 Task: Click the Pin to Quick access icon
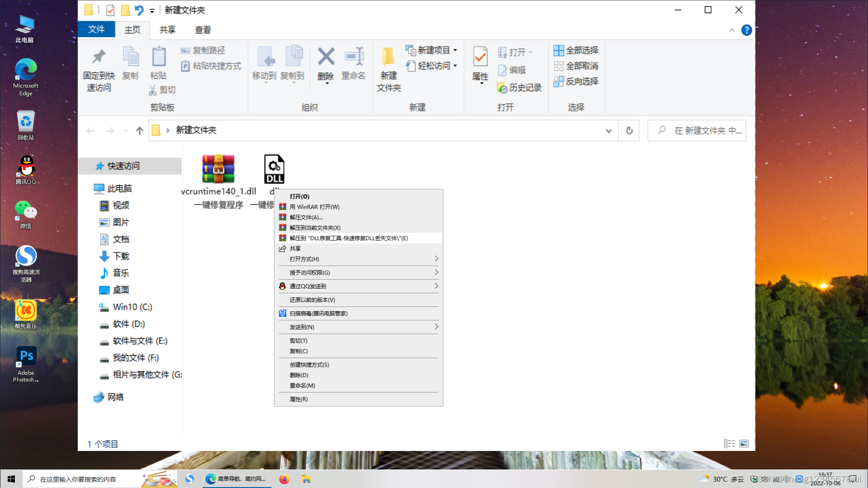pos(99,57)
